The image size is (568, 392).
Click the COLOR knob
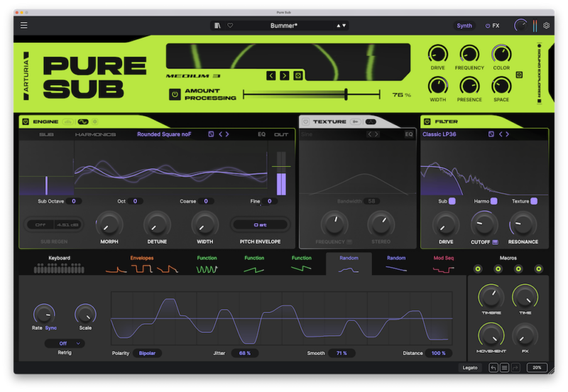(501, 55)
